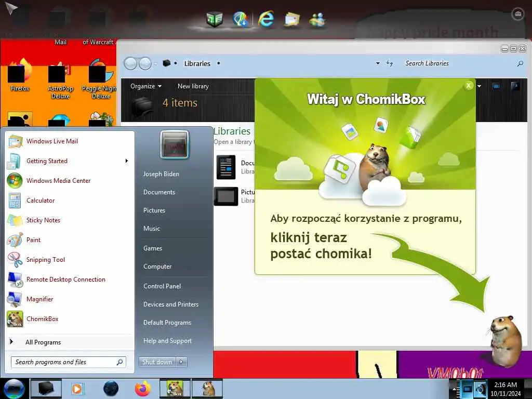The width and height of the screenshot is (532, 399).
Task: Refresh the Libraries address bar
Action: 390,63
